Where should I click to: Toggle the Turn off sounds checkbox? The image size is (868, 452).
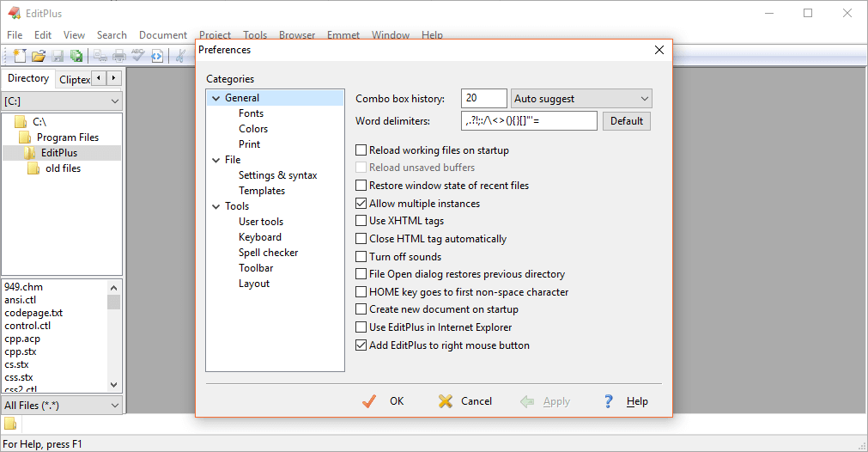[361, 256]
